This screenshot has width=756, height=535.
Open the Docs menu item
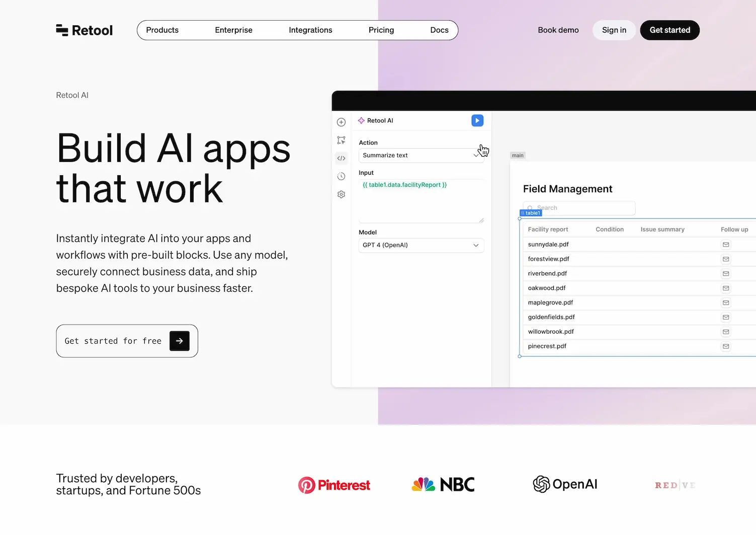439,30
